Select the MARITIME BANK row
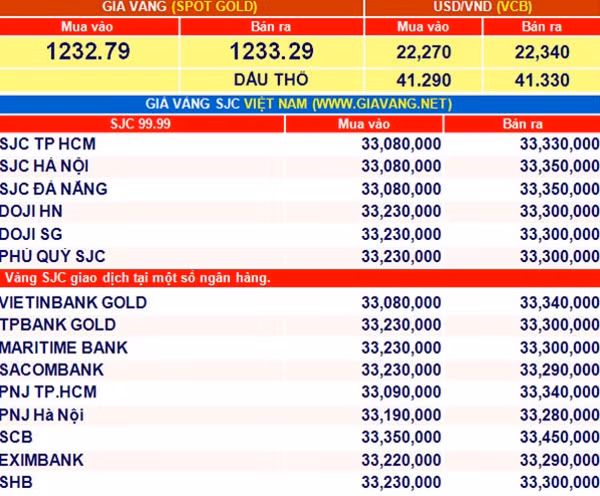Viewport: 600px width, 496px height. pos(300,348)
